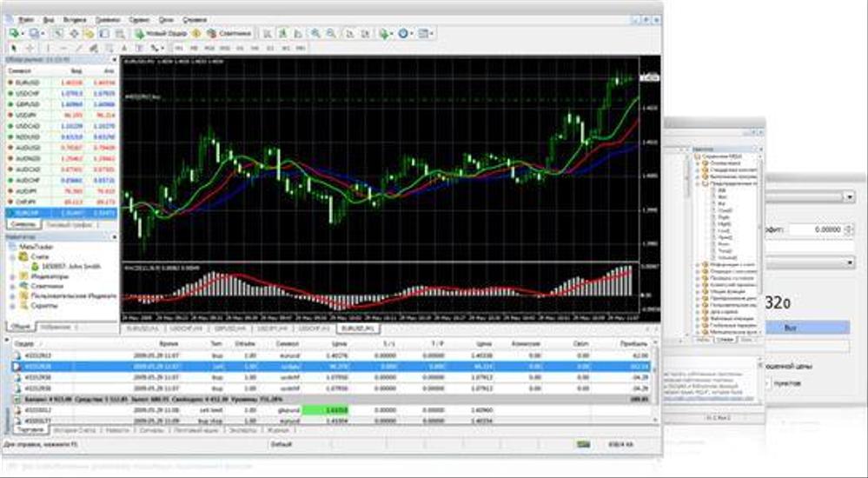Viewport: 868px width, 478px height.
Task: Click the terminal orders vertical scrollbar
Action: (x=657, y=382)
